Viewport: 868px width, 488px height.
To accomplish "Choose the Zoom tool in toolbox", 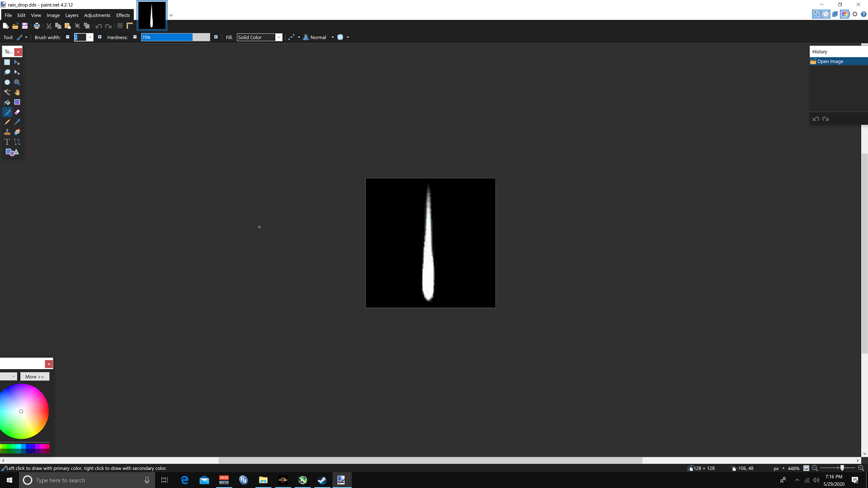I will pyautogui.click(x=17, y=82).
